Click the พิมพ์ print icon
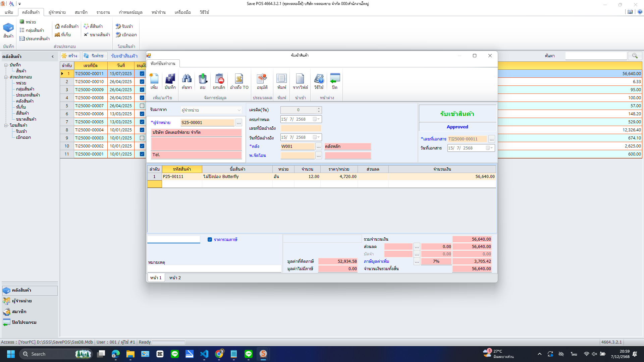 point(281,81)
